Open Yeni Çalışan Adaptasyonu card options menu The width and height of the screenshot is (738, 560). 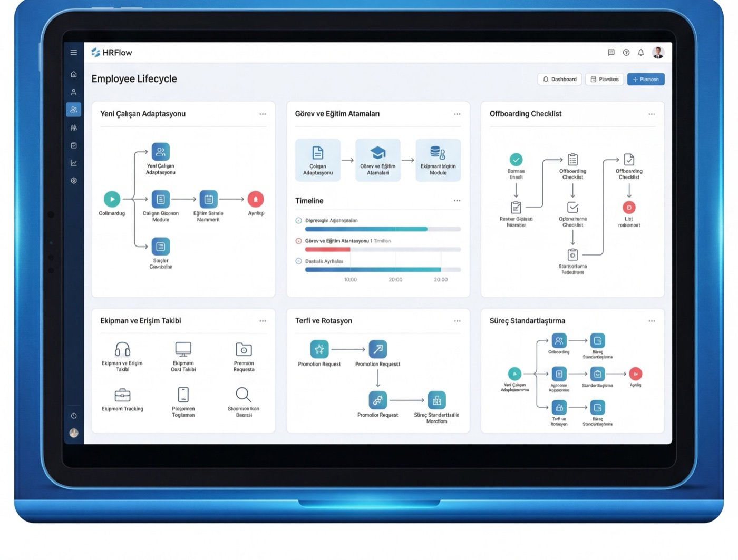[x=263, y=114]
